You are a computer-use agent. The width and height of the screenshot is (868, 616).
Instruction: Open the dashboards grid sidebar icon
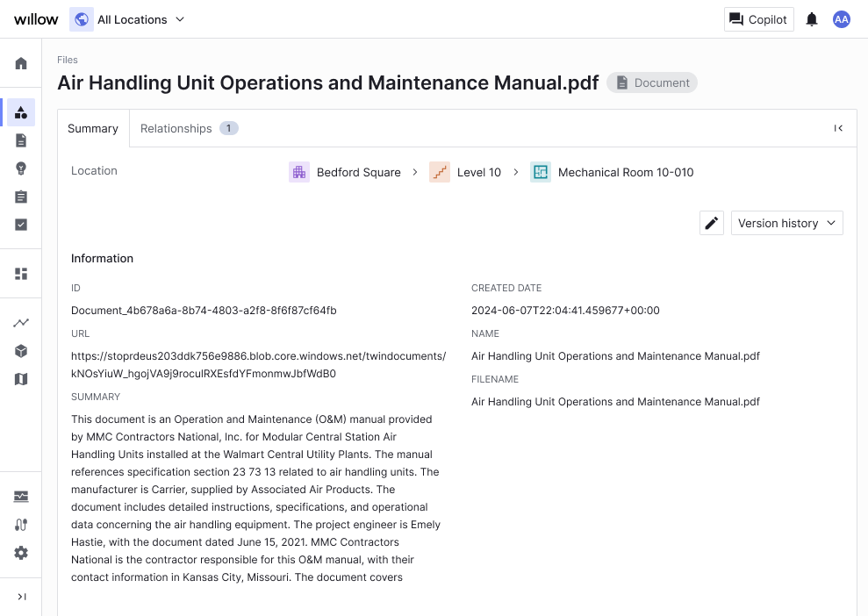click(x=21, y=274)
